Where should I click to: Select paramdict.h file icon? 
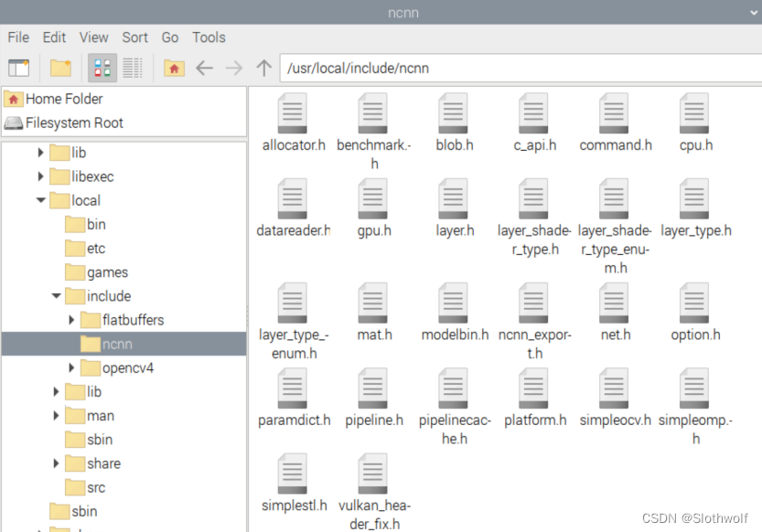coord(293,388)
